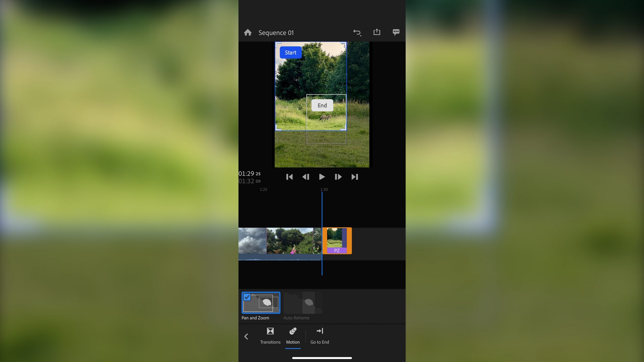
Task: Select the Start frame label
Action: coord(290,53)
